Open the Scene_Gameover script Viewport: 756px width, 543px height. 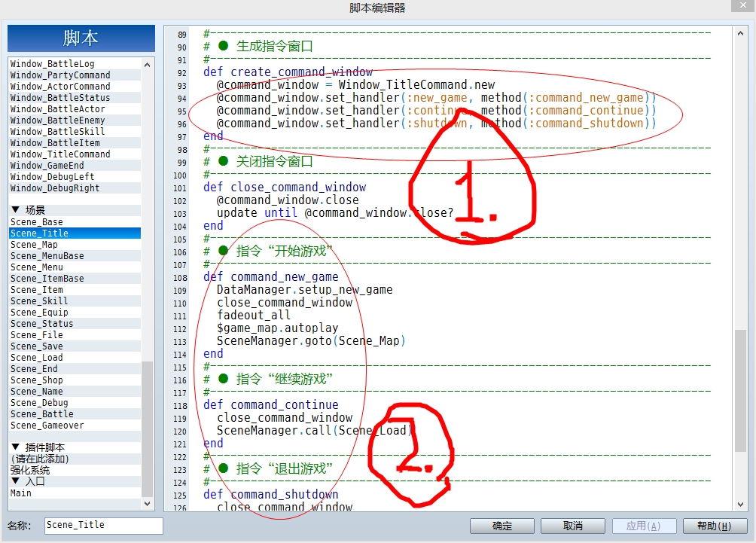click(75, 426)
